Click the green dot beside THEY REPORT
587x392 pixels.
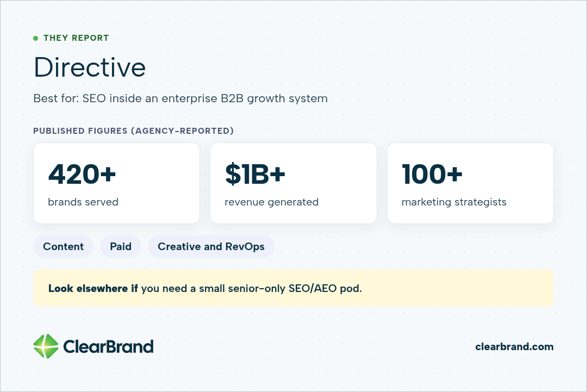(x=35, y=38)
